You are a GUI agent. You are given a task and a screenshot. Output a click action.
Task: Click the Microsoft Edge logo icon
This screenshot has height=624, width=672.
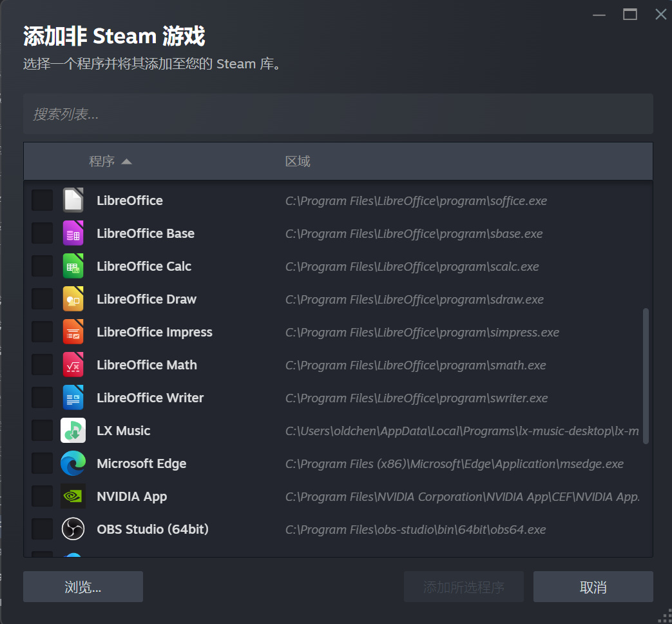(73, 463)
